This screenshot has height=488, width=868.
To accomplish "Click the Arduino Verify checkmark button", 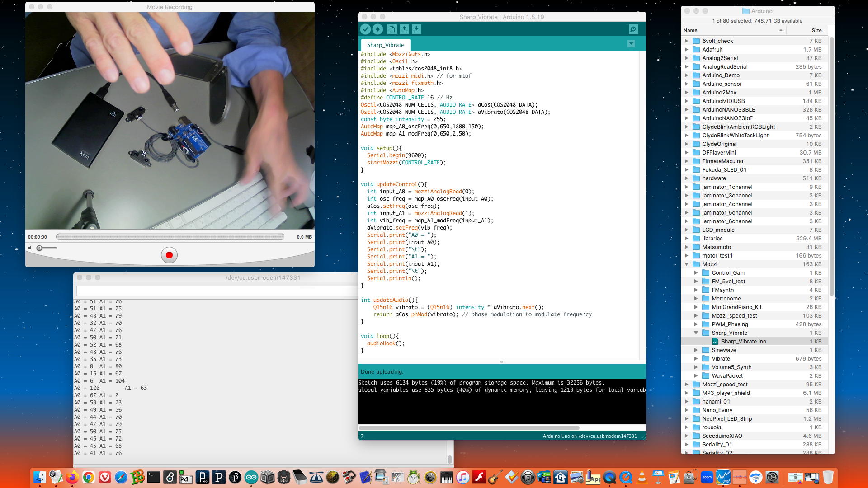I will (365, 29).
